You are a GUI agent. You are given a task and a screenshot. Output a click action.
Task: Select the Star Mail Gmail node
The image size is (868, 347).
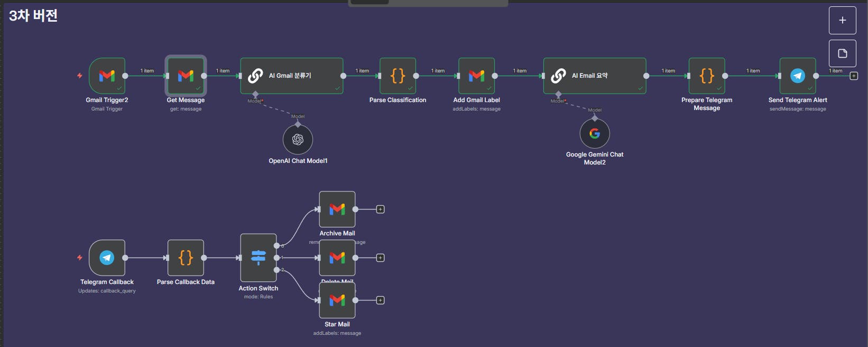click(x=337, y=300)
